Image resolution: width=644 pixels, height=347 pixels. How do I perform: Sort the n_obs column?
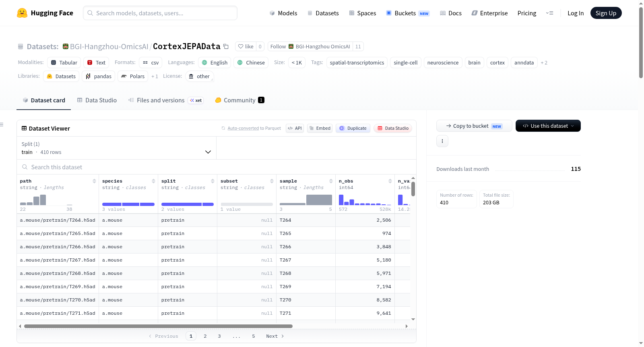coord(390,181)
